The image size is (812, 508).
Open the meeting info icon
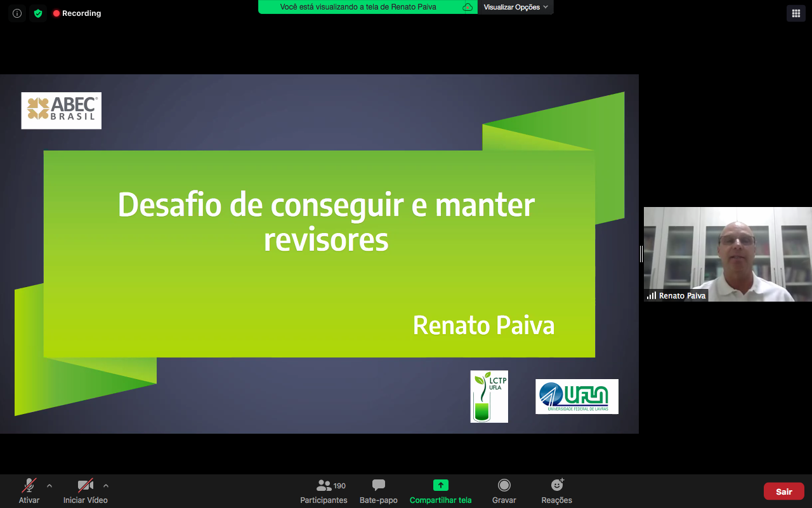coord(17,13)
